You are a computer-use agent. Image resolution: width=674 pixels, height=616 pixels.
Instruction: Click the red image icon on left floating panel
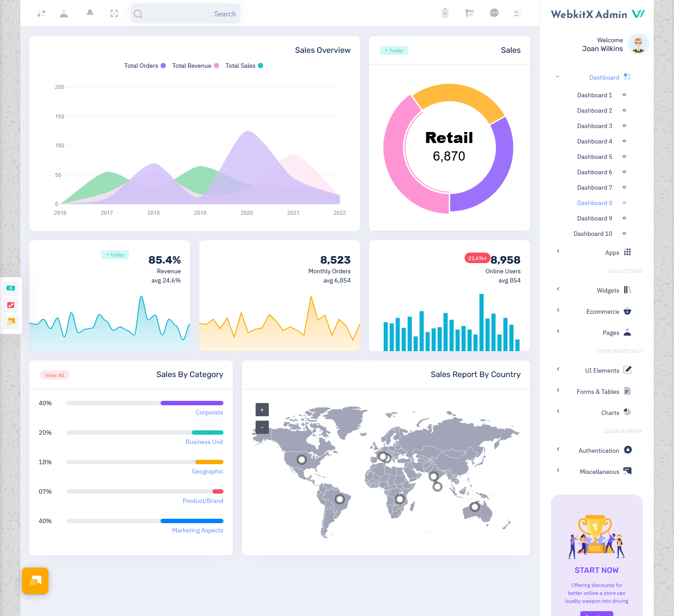coord(11,305)
